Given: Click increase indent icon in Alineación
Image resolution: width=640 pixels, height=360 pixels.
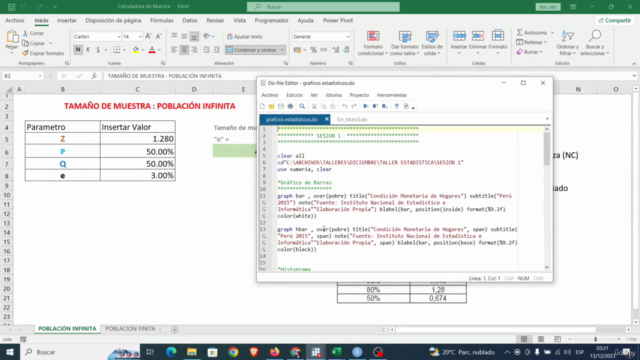Looking at the screenshot, I should 216,50.
